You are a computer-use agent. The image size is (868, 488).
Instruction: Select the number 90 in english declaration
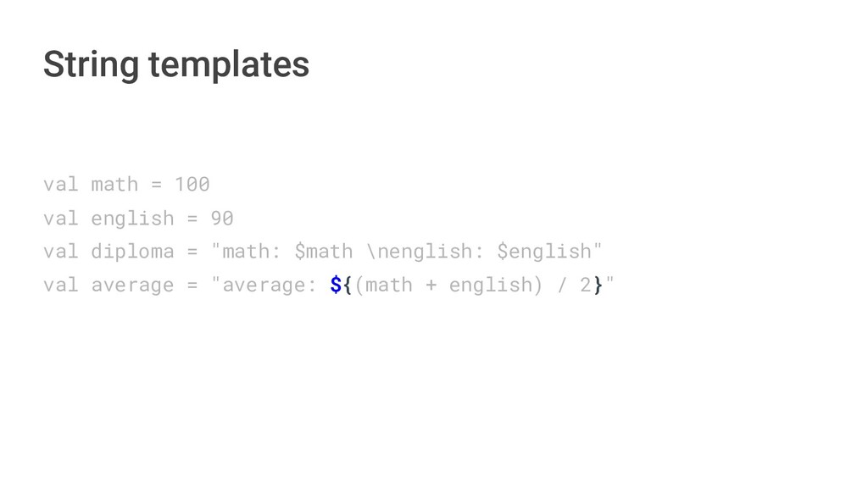pos(222,218)
